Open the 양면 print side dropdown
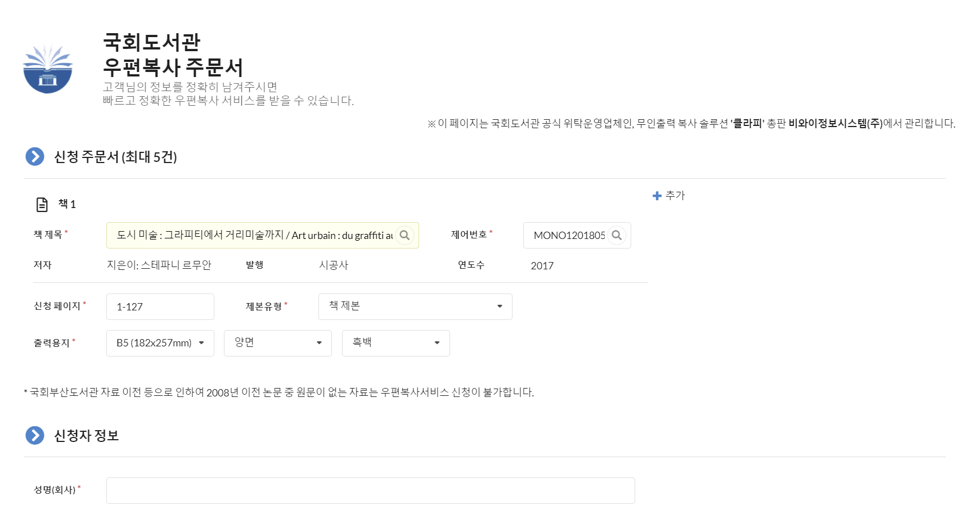The width and height of the screenshot is (980, 510). pyautogui.click(x=278, y=343)
